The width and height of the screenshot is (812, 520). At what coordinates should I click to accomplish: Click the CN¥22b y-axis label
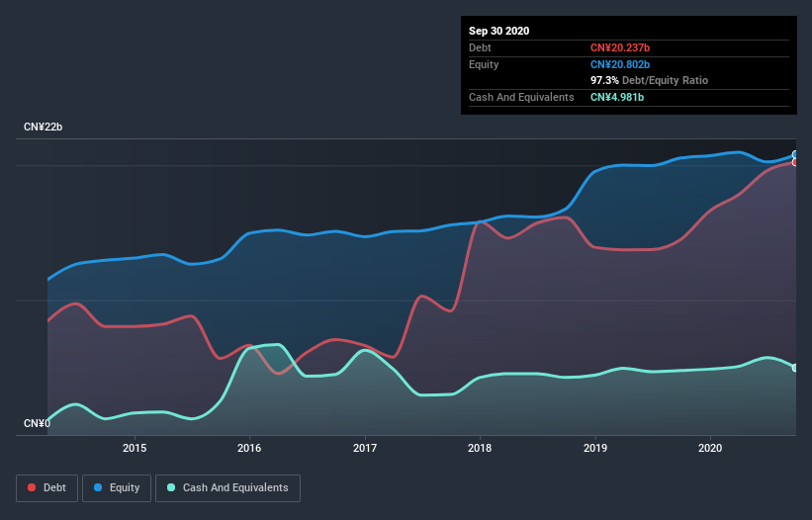pyautogui.click(x=43, y=127)
